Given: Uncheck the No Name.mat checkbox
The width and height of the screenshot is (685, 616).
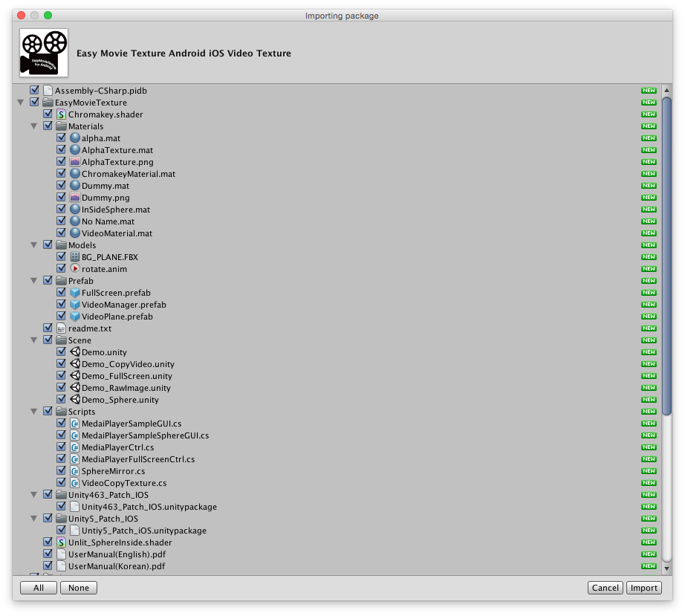Looking at the screenshot, I should point(62,221).
